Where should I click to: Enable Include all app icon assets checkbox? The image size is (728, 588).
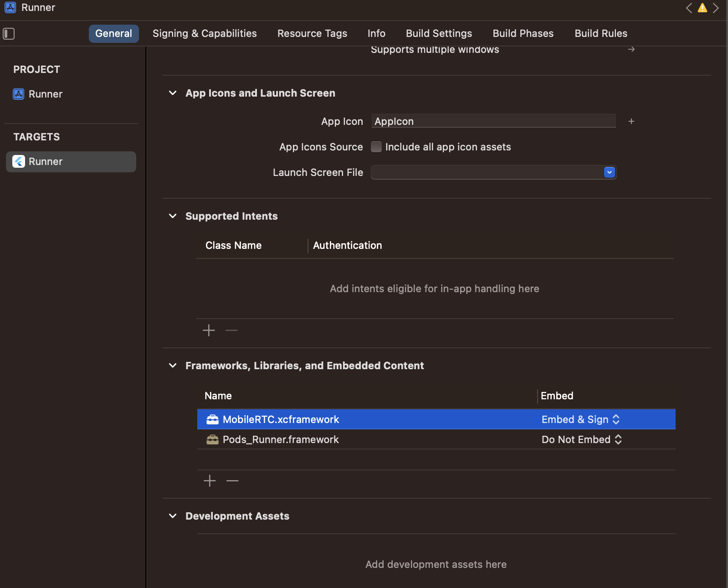(376, 147)
